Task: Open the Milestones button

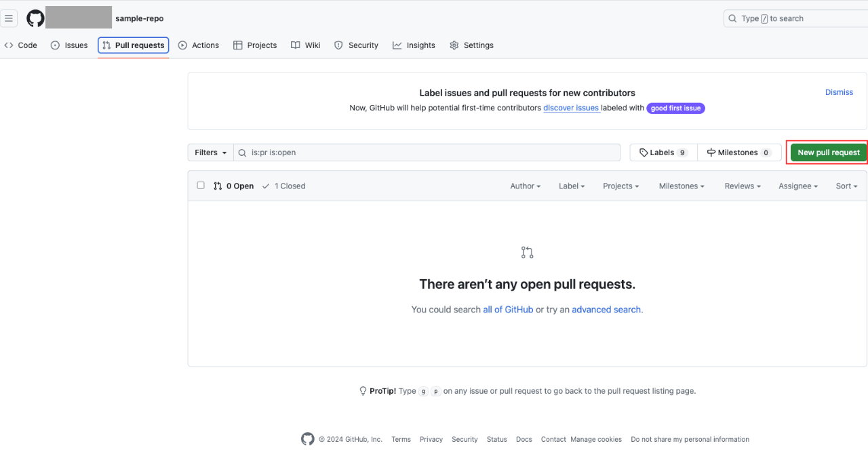Action: pyautogui.click(x=739, y=152)
